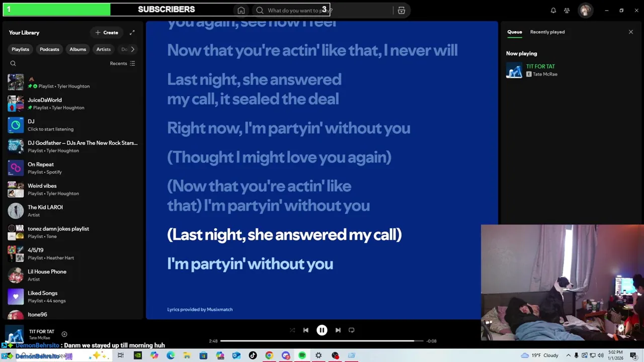644x362 pixels.
Task: Click the pinned playlist by Tyler Houghton at top
Action: click(x=73, y=82)
